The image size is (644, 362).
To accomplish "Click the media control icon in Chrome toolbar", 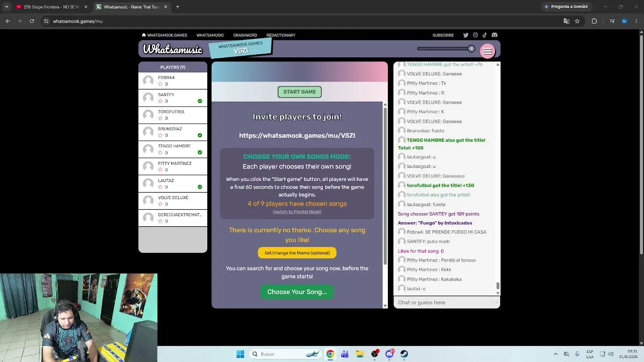I will tap(612, 21).
